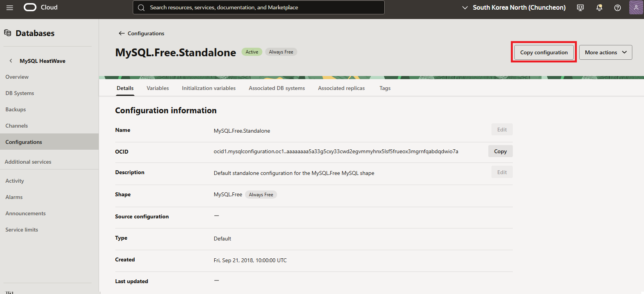Click Edit next to Name
This screenshot has width=644, height=294.
pos(502,130)
